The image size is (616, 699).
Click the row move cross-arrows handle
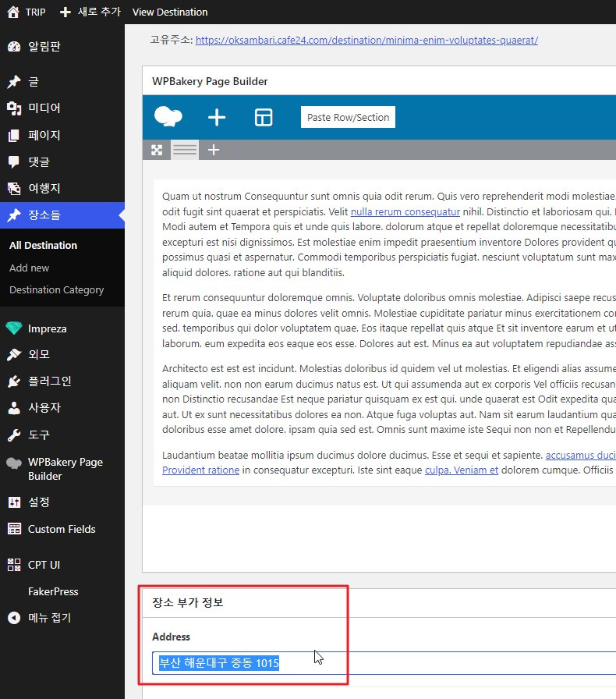157,150
